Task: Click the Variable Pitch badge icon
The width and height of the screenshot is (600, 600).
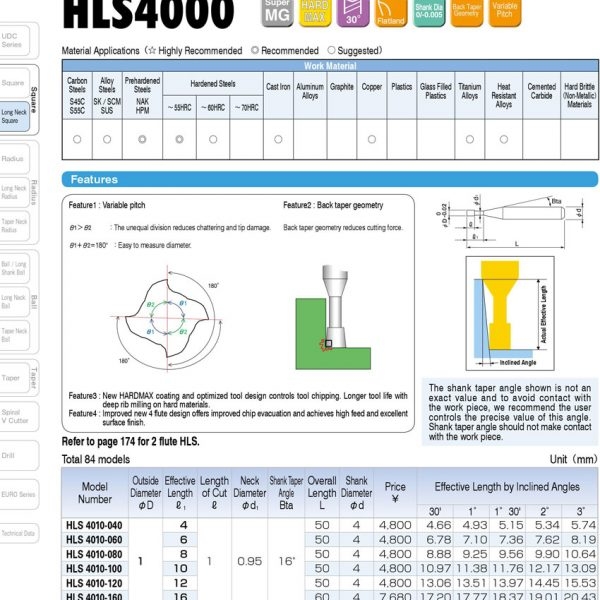Action: coord(505,13)
